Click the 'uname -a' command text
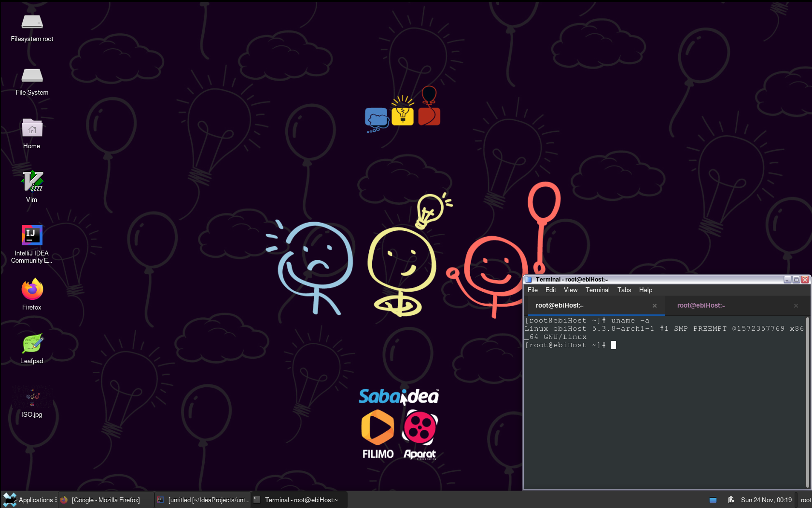The image size is (812, 508). (x=630, y=321)
